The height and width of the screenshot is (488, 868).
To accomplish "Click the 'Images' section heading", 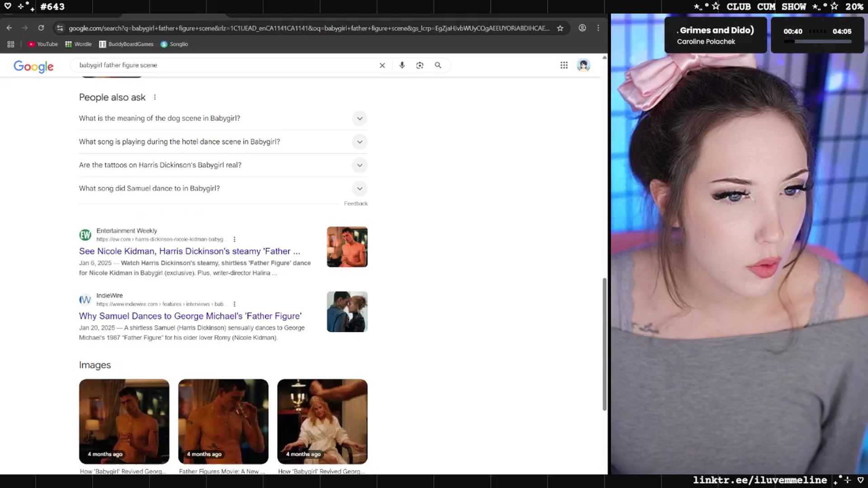I will (x=95, y=365).
